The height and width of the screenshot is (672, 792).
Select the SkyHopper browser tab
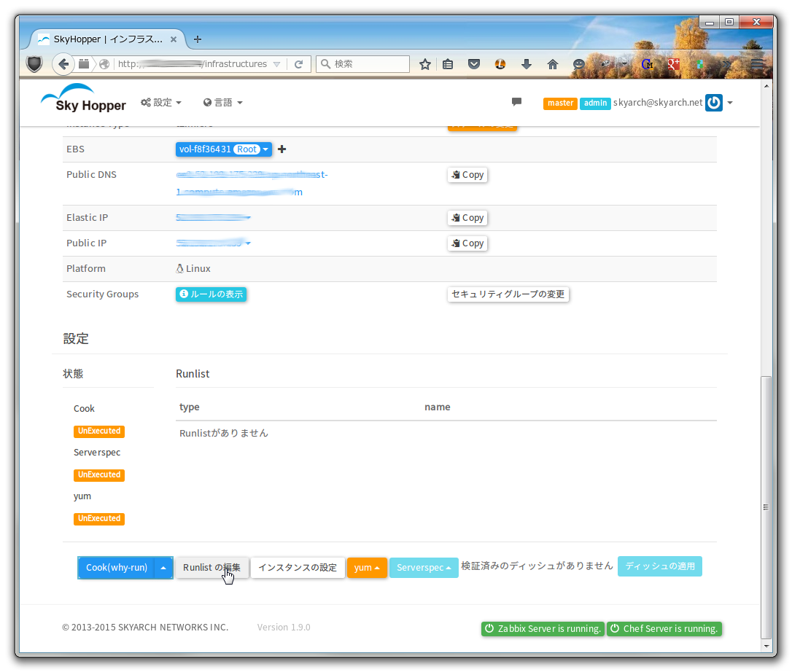click(108, 39)
